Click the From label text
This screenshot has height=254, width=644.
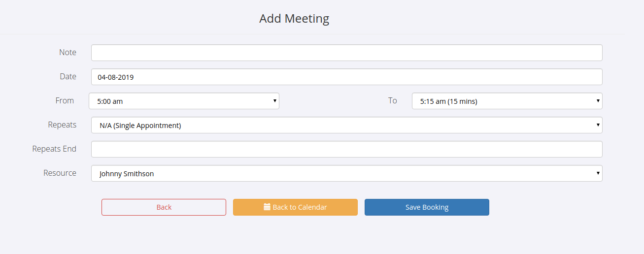click(65, 100)
